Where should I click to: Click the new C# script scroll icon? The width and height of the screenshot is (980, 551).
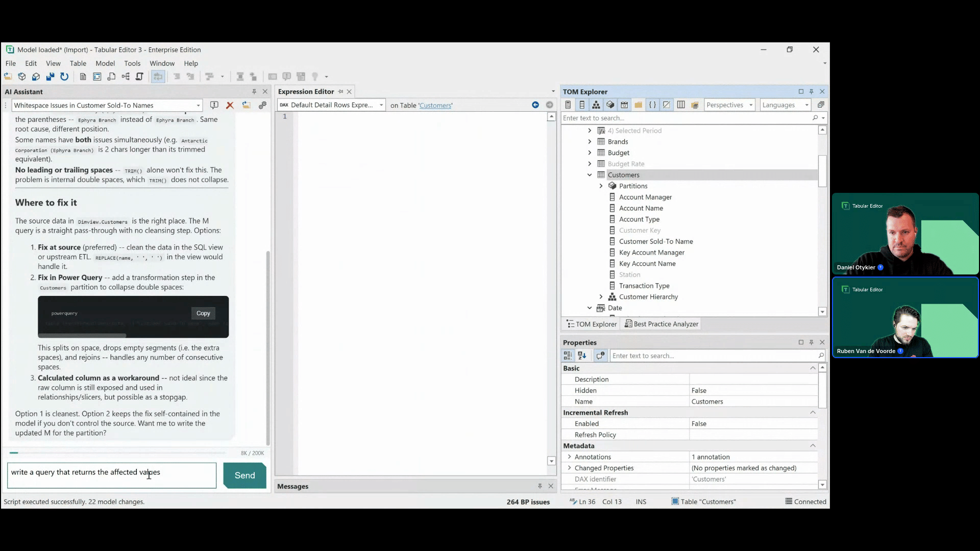139,77
